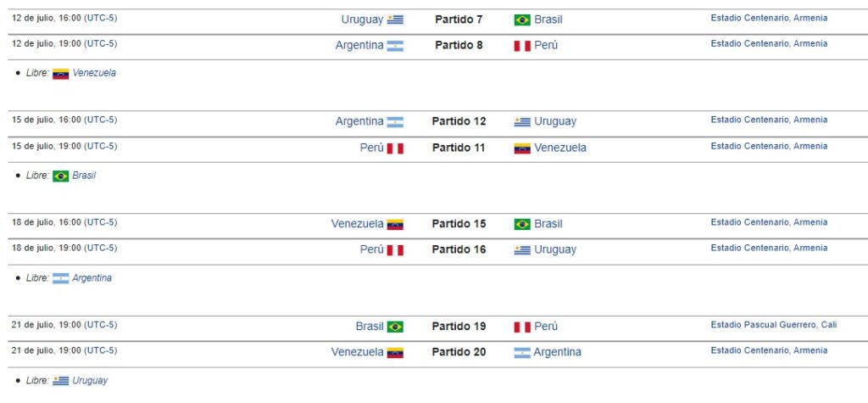868x403 pixels.
Task: Click the Argentina flag beside Partido 8
Action: click(395, 46)
